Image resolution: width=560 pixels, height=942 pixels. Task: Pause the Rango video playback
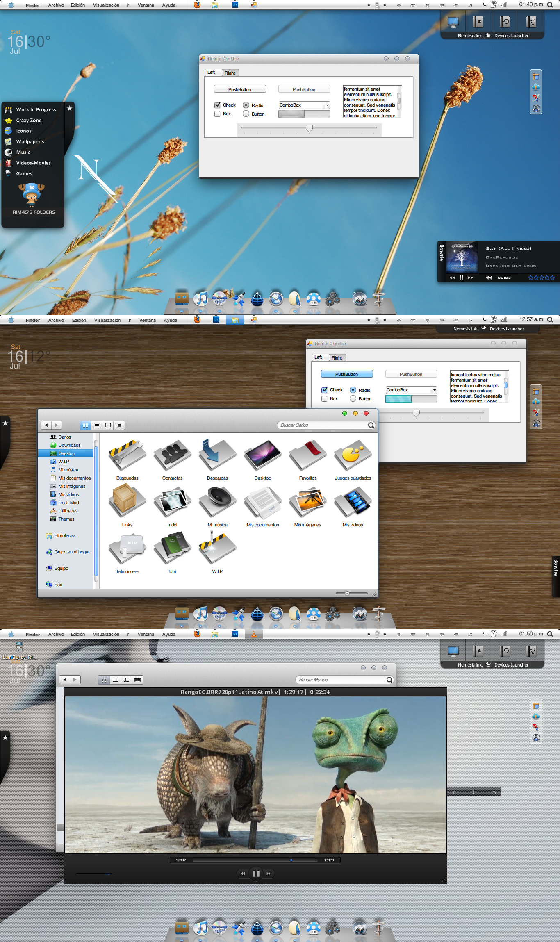[x=256, y=874]
